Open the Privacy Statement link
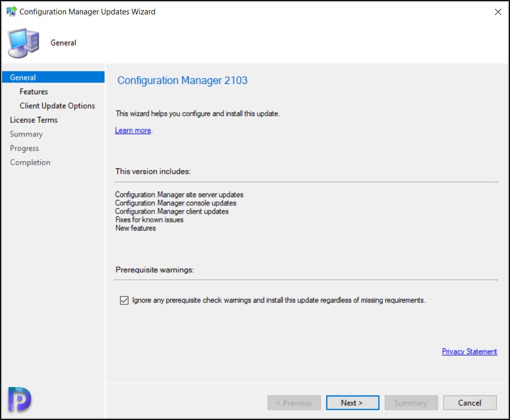510x420 pixels. 469,352
